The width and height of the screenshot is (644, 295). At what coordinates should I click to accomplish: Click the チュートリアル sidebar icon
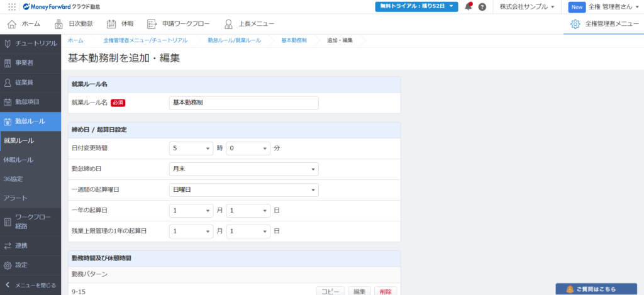7,43
